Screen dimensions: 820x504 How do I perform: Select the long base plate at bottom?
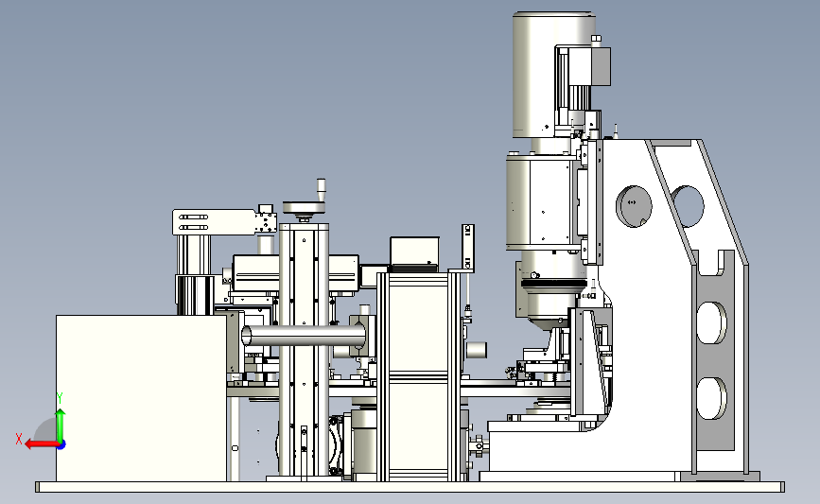410,487
